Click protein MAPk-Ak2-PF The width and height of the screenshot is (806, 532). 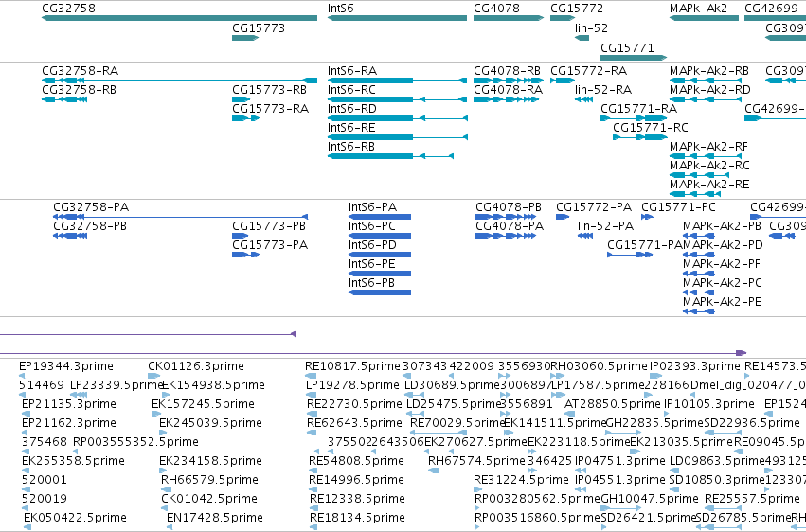click(x=699, y=274)
